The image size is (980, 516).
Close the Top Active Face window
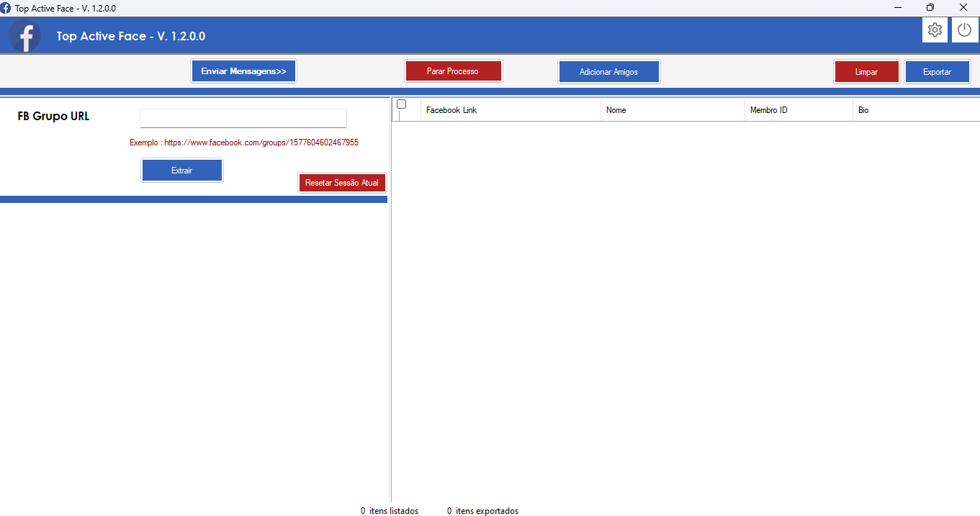963,8
